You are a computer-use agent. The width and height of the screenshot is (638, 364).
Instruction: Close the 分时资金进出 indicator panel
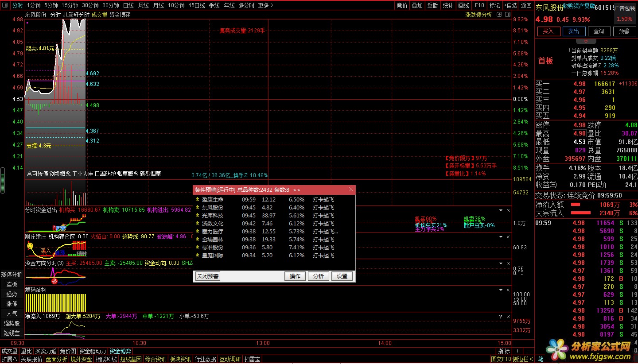coord(508,210)
